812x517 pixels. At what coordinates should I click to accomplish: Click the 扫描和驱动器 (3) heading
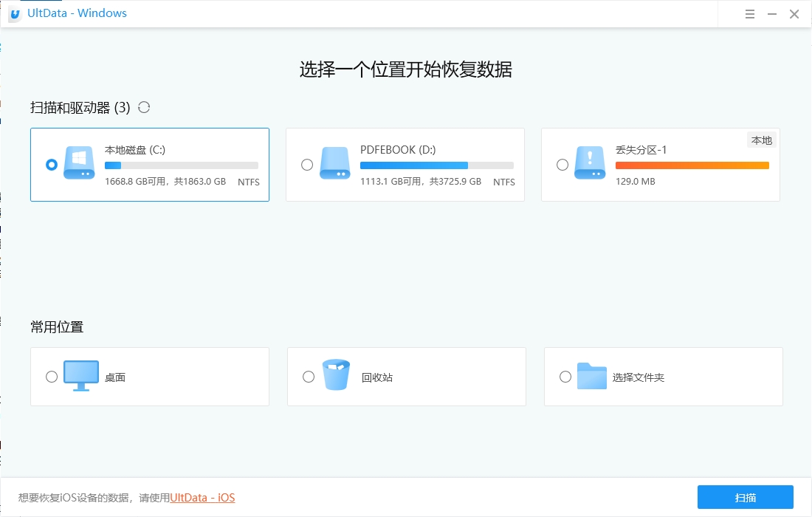coord(80,108)
